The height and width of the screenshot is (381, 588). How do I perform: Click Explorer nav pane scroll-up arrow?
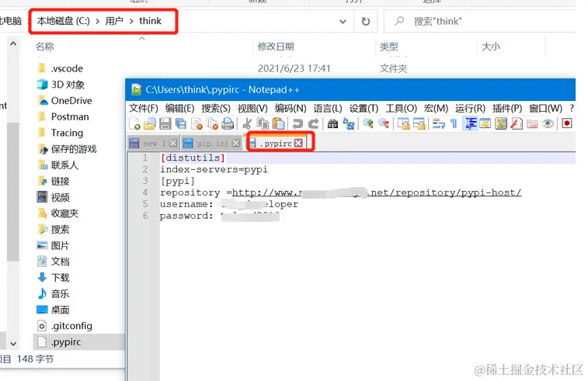pos(13,43)
